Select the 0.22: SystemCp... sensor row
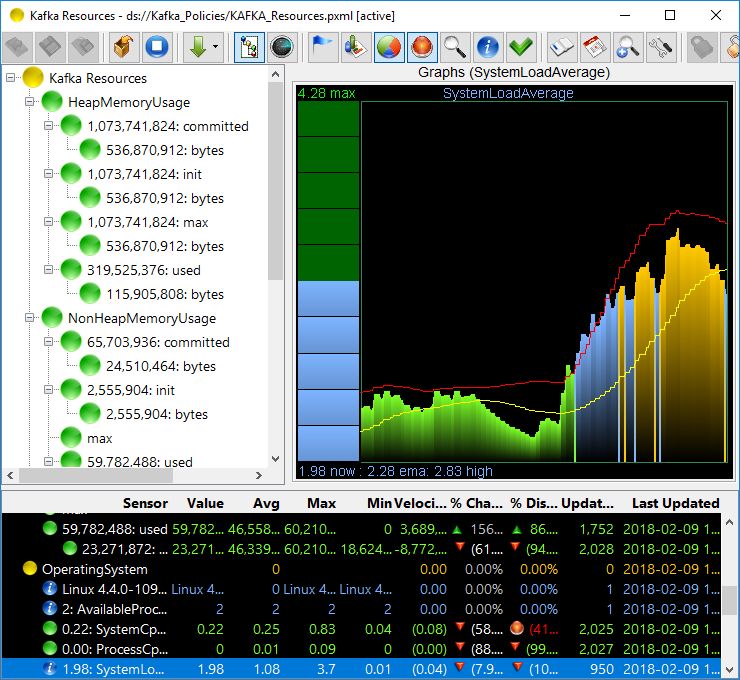The height and width of the screenshot is (680, 740). click(361, 629)
